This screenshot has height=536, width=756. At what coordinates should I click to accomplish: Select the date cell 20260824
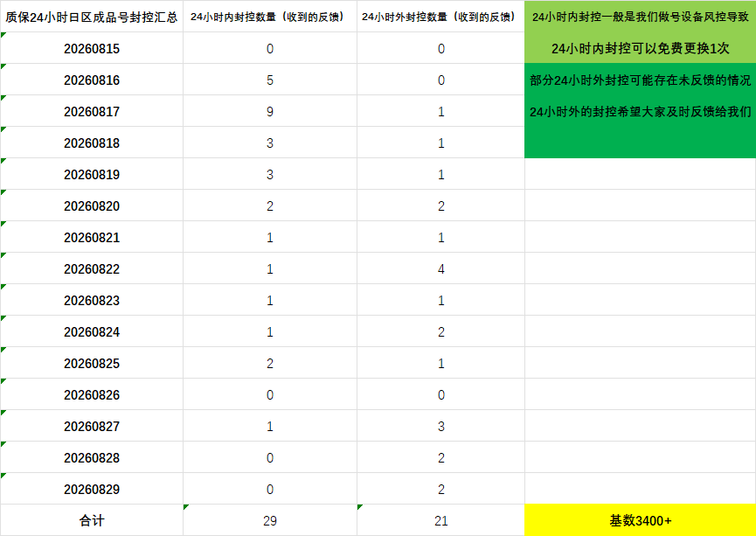92,331
